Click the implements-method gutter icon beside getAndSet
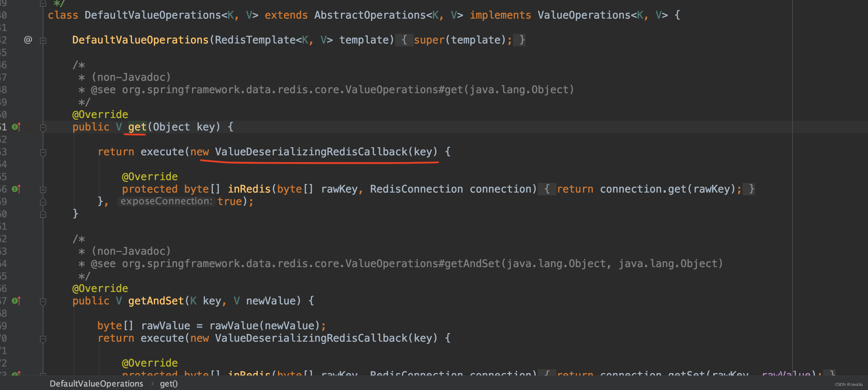 point(16,301)
